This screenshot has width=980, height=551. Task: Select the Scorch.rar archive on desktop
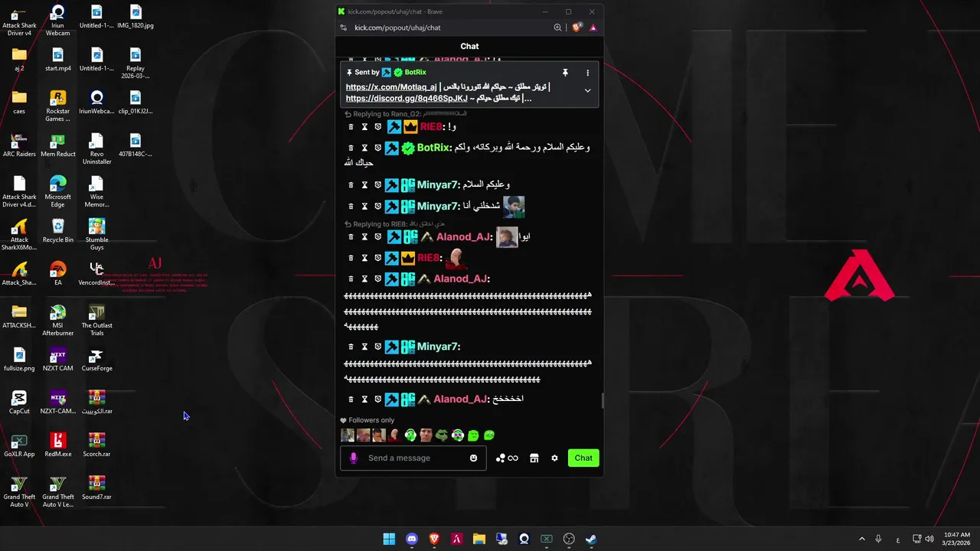(96, 445)
